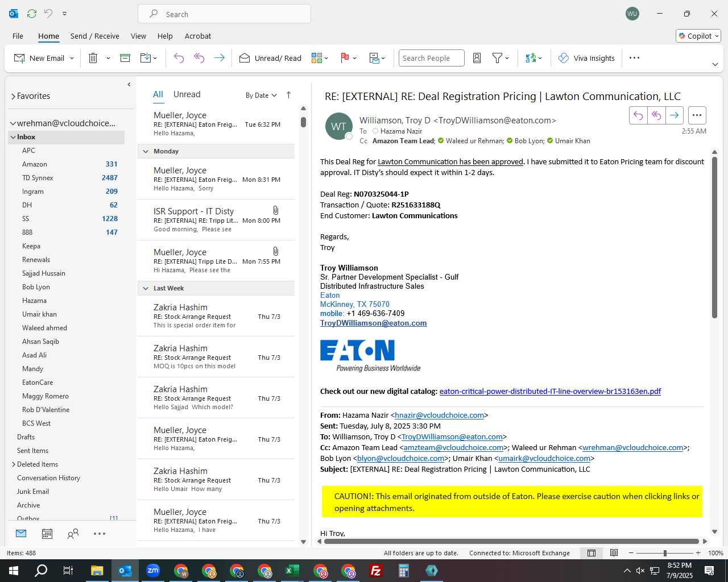The image size is (728, 582).
Task: Open more navigation options ellipsis
Action: tap(100, 534)
